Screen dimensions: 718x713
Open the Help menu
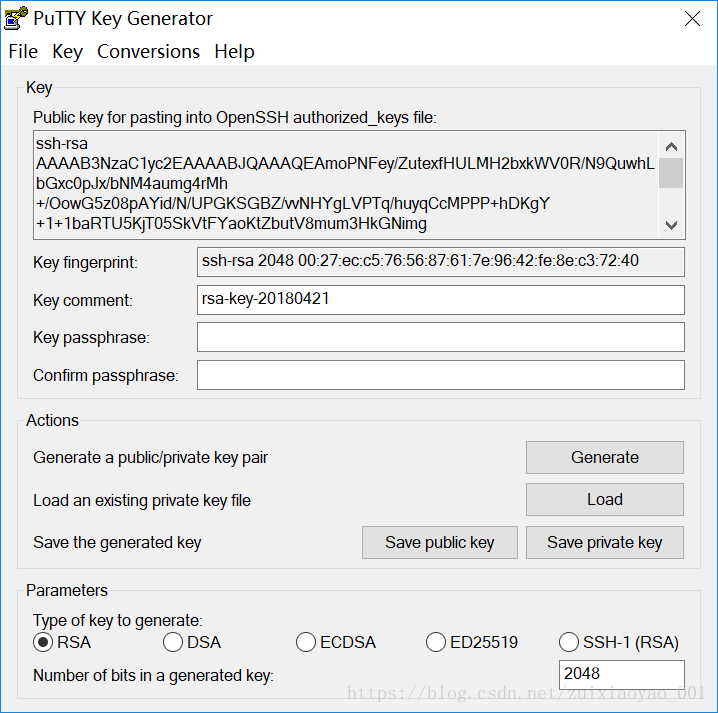tap(234, 51)
